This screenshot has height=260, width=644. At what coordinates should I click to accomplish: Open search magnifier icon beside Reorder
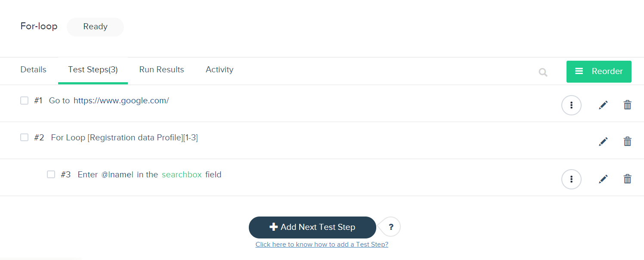point(543,72)
